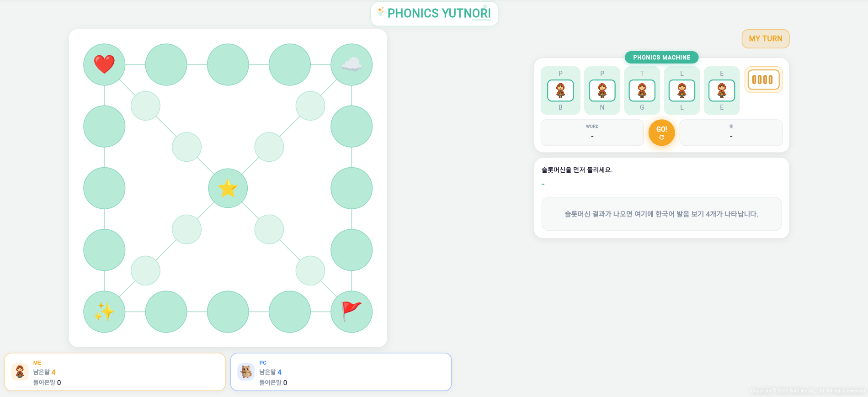Click the red flag board tile
Viewport: 868px width, 397px height.
click(x=351, y=312)
